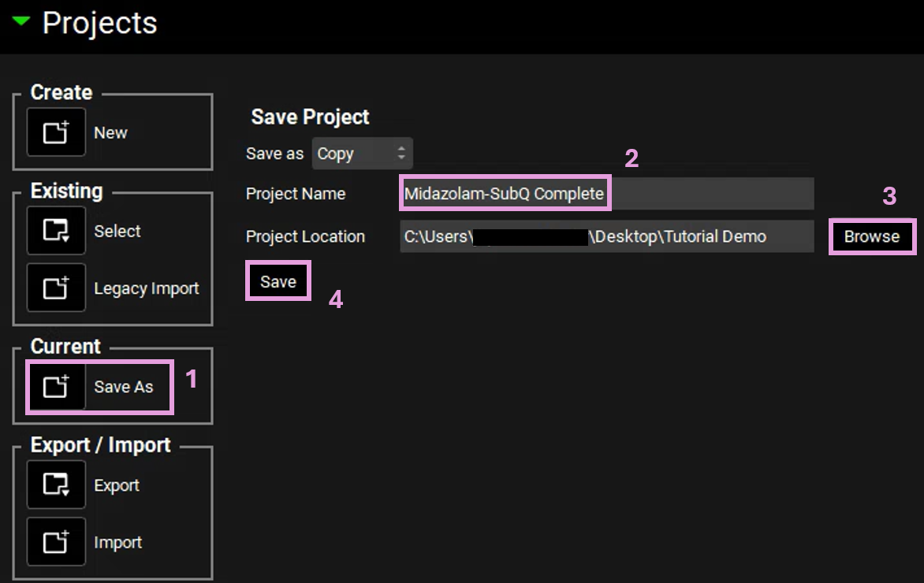Choose the New label in Create group
The width and height of the screenshot is (924, 583).
click(110, 133)
